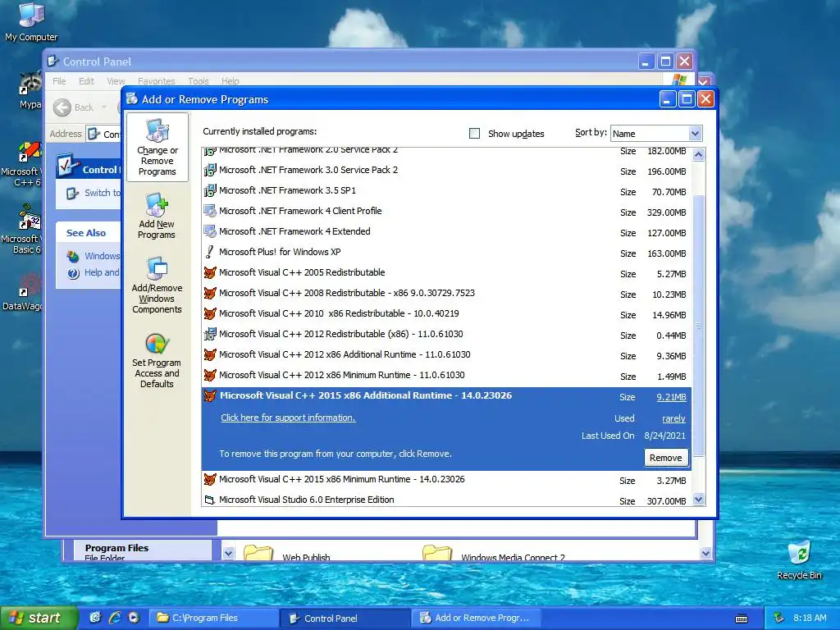The image size is (840, 630).
Task: Click dropdown arrow next to Back button
Action: pyautogui.click(x=104, y=107)
